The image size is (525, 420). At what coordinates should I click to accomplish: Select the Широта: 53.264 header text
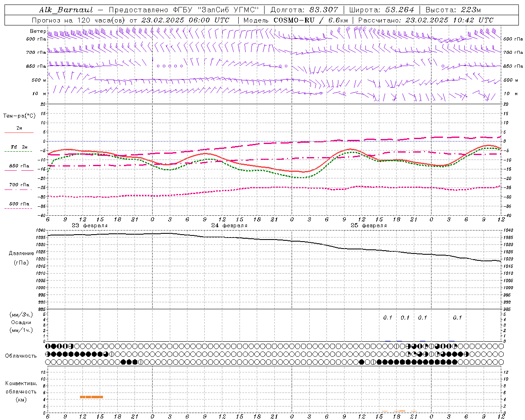(x=382, y=10)
